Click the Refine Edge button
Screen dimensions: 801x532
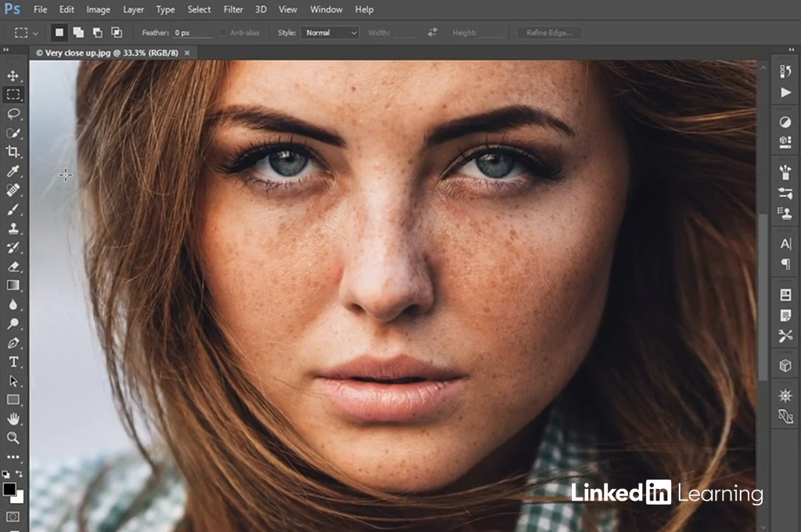[549, 33]
